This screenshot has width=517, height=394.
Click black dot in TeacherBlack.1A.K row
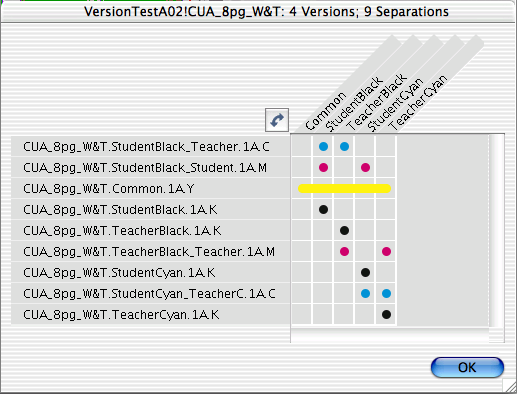[344, 230]
